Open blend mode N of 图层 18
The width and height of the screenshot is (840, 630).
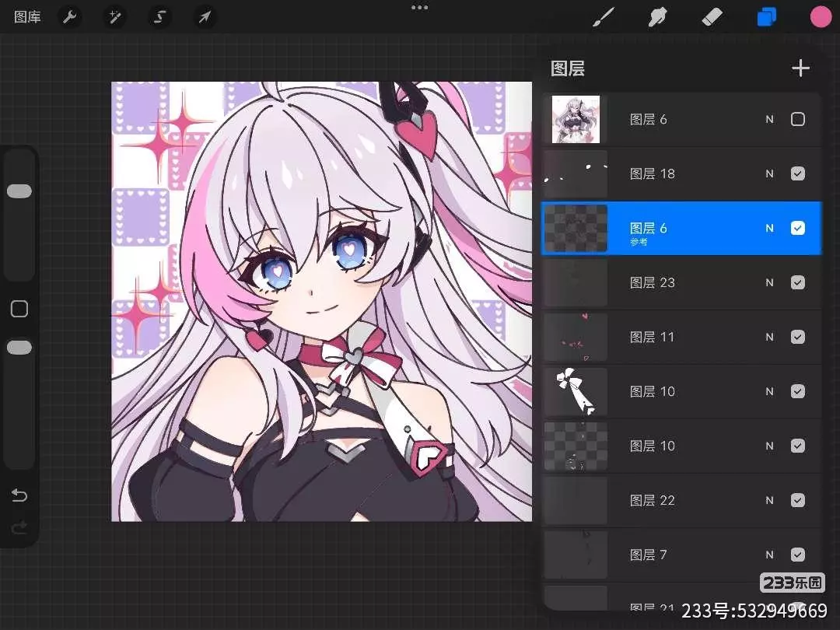(x=769, y=173)
